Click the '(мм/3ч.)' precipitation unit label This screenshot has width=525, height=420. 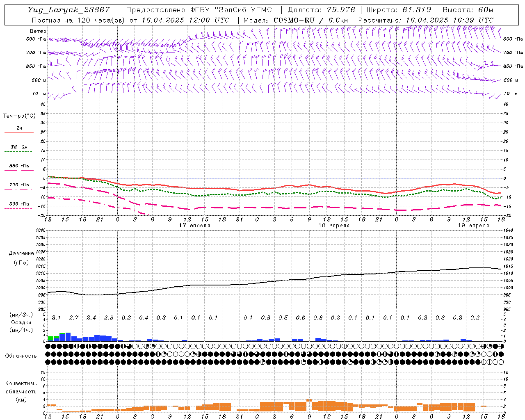[x=21, y=315]
